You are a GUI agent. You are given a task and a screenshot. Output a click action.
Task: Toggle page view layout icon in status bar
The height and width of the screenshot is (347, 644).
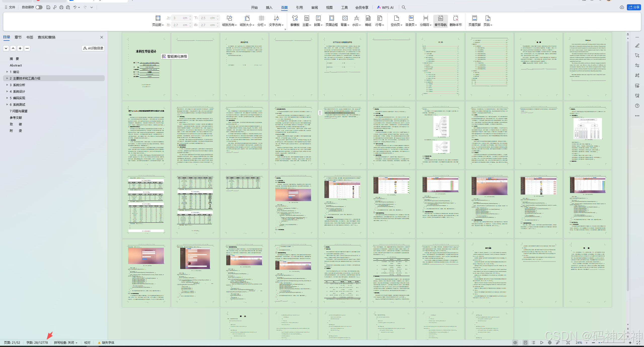pos(525,342)
